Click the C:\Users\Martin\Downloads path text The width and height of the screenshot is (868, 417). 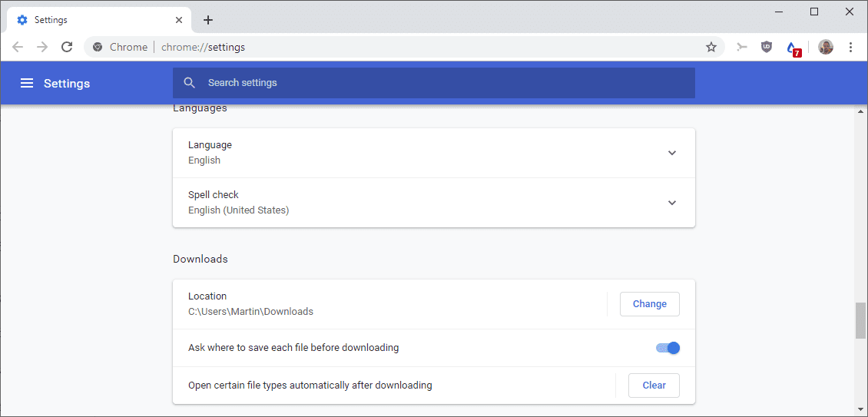tap(250, 311)
